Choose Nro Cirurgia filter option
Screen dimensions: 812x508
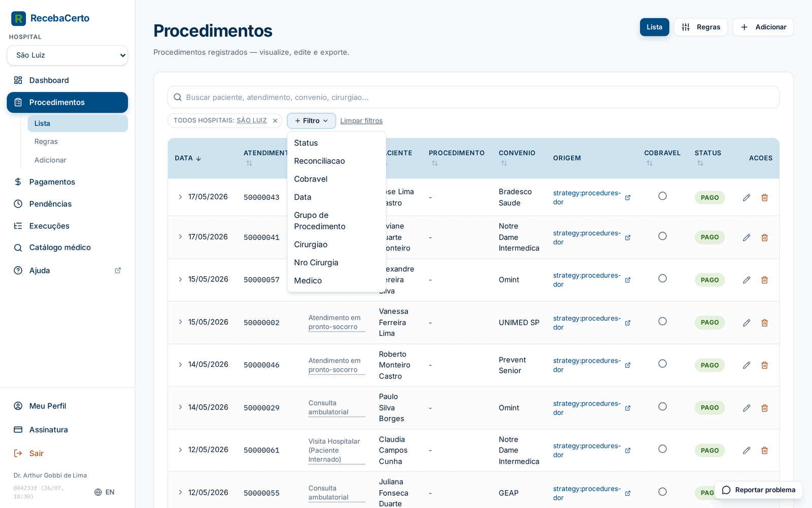tap(336, 263)
